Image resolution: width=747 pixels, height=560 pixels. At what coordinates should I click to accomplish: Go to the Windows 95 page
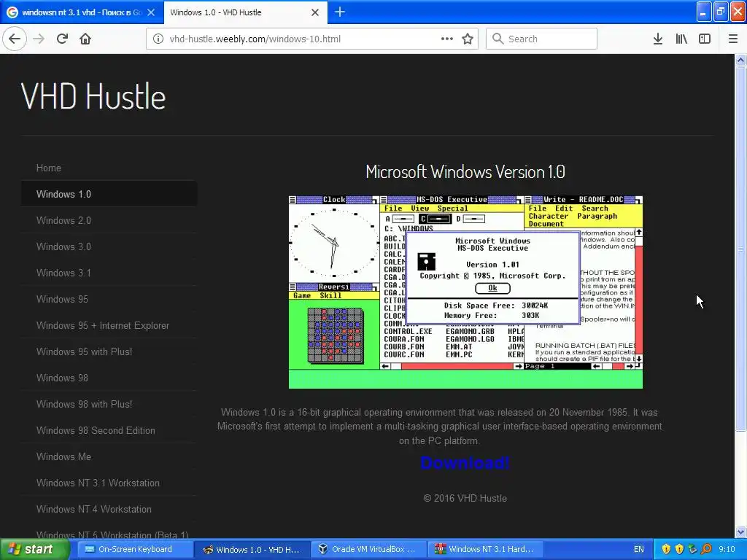pyautogui.click(x=62, y=299)
